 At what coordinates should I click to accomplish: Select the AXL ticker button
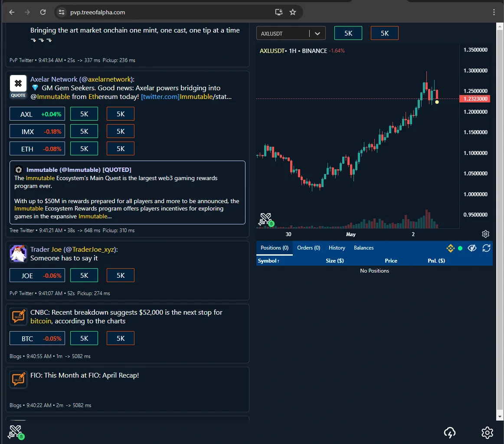coord(37,114)
